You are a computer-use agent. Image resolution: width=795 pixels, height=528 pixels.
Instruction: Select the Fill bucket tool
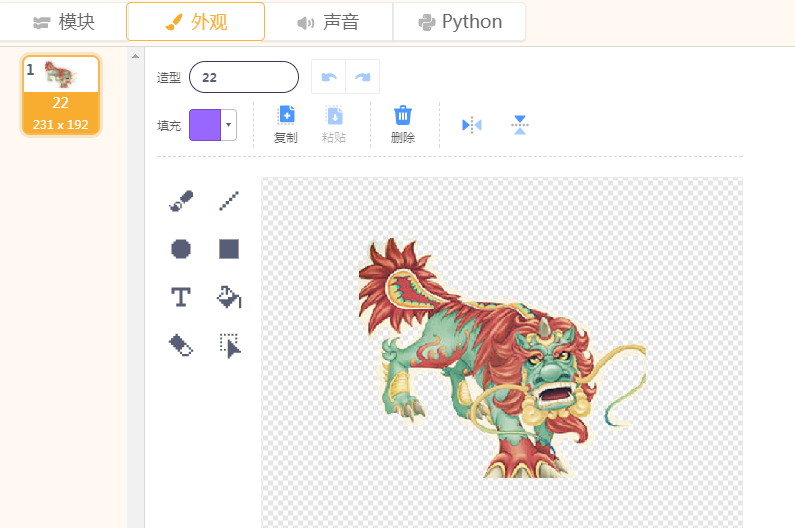pyautogui.click(x=229, y=297)
